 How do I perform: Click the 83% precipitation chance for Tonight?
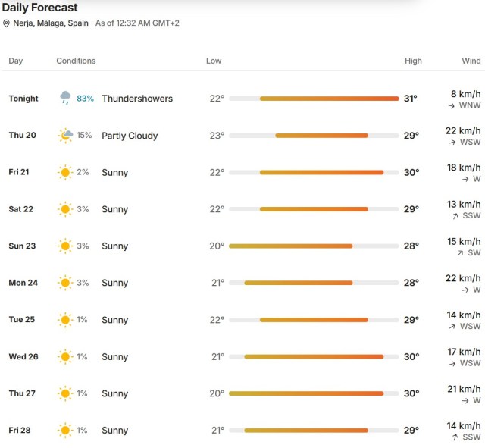[85, 99]
